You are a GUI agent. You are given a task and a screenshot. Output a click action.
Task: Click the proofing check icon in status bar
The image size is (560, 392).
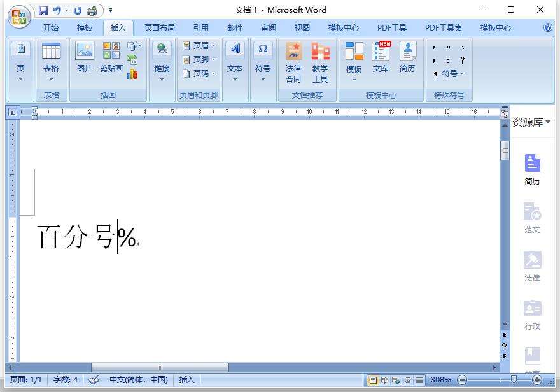(94, 380)
